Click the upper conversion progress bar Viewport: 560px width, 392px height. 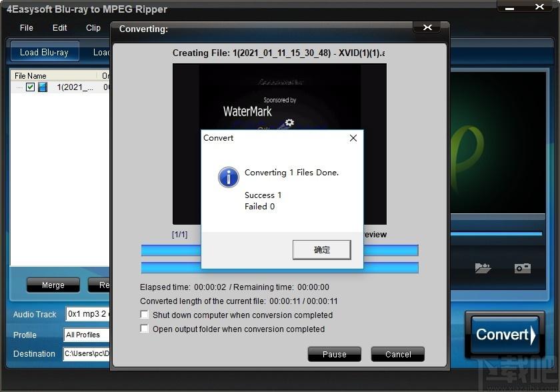click(279, 250)
